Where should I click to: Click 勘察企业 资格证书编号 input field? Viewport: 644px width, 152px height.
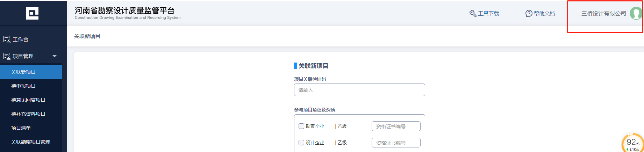pos(396,126)
